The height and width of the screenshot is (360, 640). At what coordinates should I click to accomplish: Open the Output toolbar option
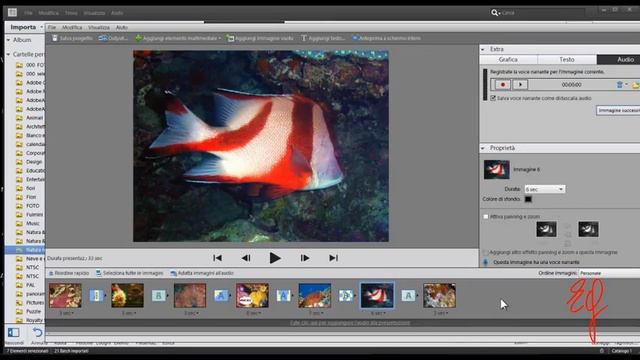113,38
